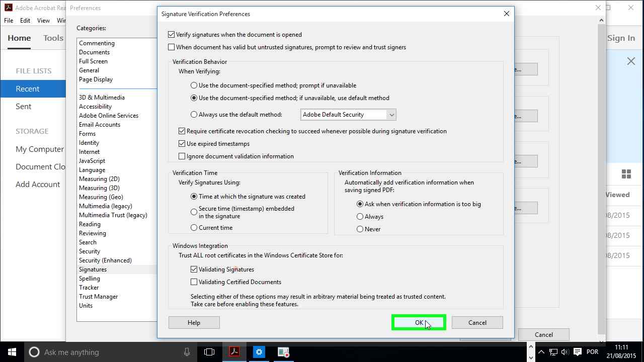Screen dimensions: 644x362
Task: Open Action Center notifications icon
Action: [578, 352]
